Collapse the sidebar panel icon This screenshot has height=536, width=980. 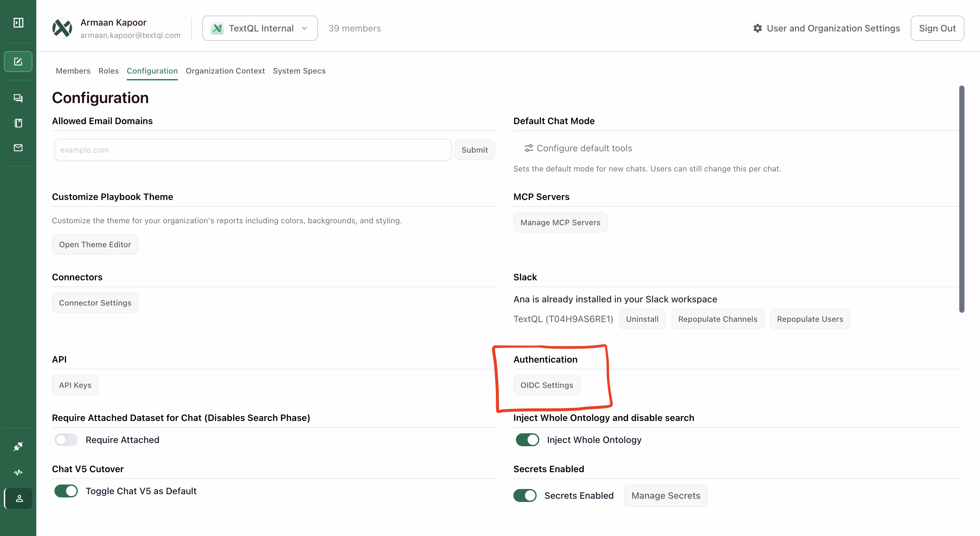18,23
